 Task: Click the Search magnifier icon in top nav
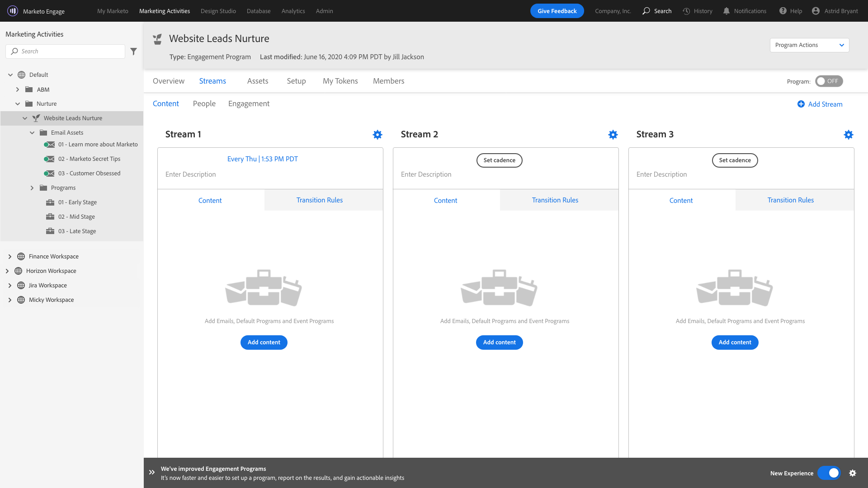point(646,11)
